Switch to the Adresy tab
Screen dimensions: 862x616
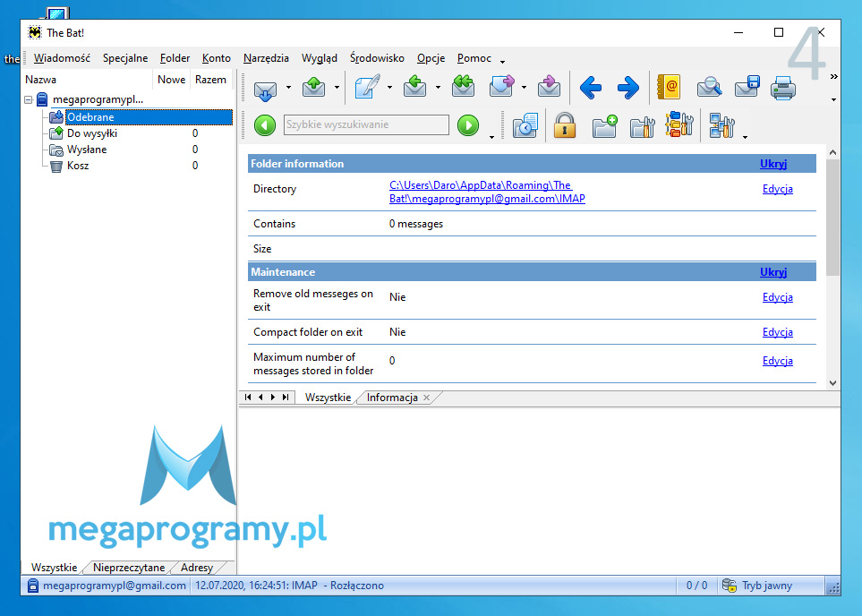pyautogui.click(x=197, y=568)
